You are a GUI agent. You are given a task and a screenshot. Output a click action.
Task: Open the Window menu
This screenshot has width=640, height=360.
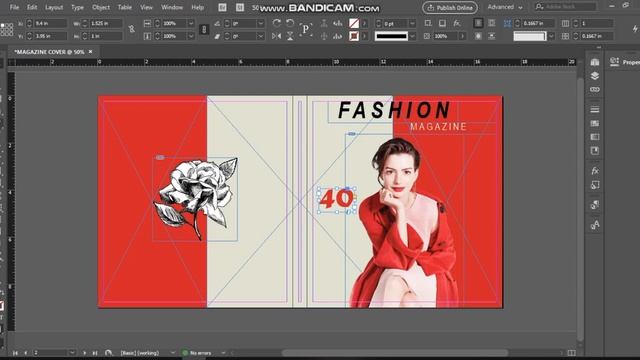point(172,7)
